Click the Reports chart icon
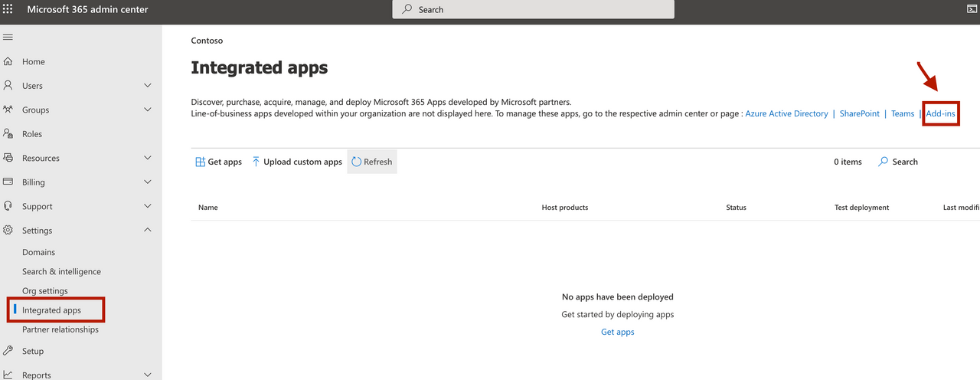The image size is (980, 380). pyautogui.click(x=8, y=375)
